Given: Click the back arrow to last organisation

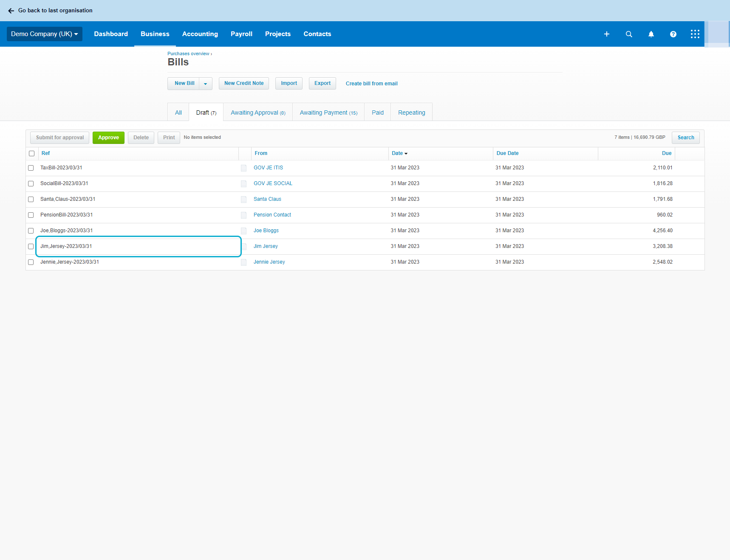Looking at the screenshot, I should (x=11, y=11).
